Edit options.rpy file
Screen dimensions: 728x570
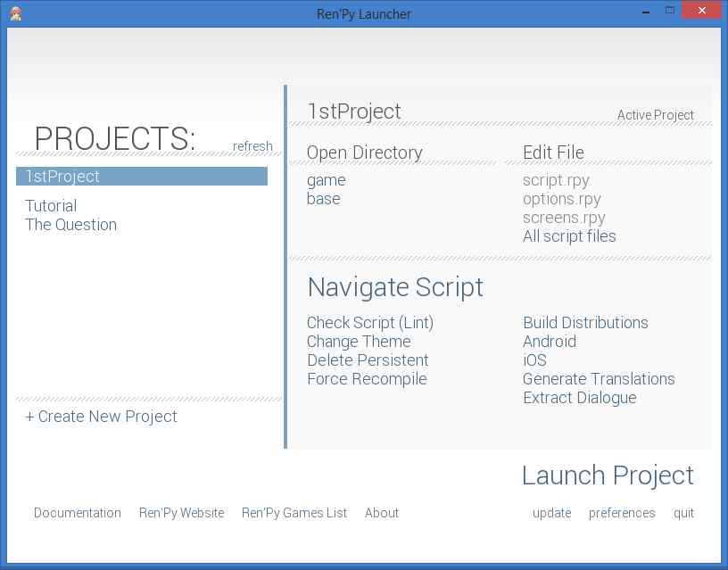click(x=562, y=199)
